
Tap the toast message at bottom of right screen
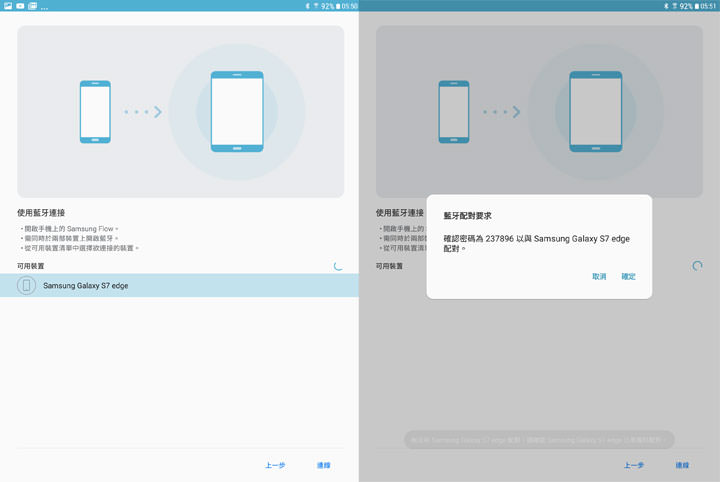pyautogui.click(x=538, y=440)
